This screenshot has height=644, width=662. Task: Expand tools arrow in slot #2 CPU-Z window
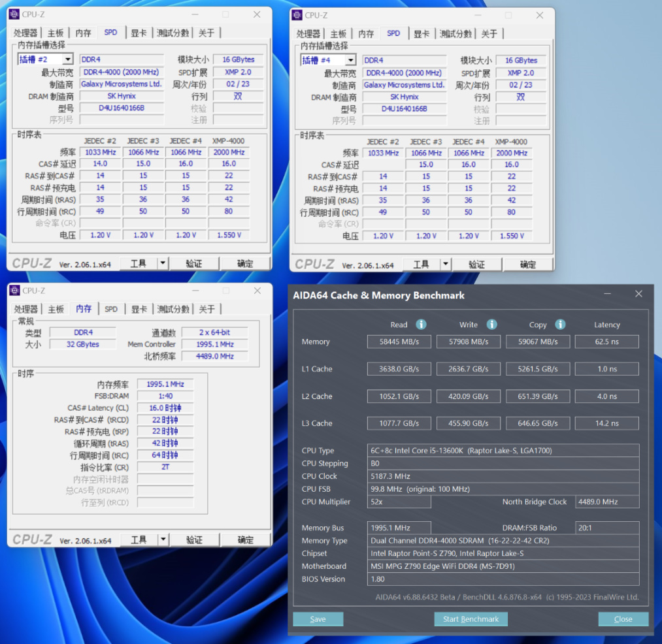pyautogui.click(x=163, y=263)
